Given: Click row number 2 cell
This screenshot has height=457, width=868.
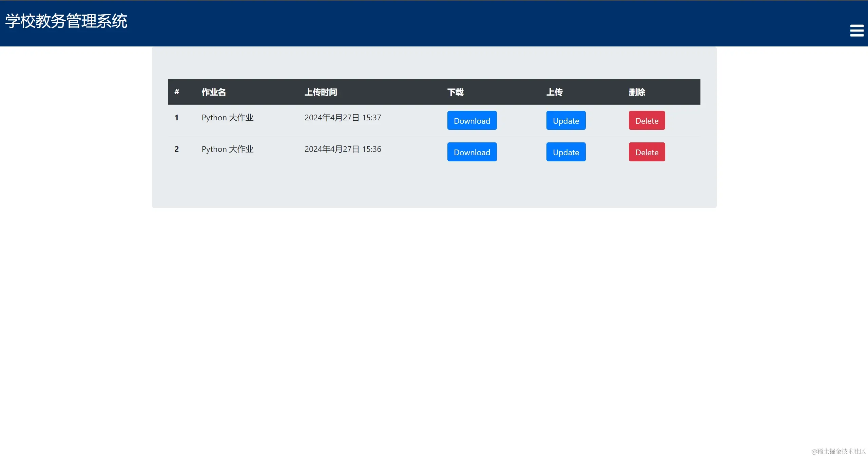Looking at the screenshot, I should 176,149.
